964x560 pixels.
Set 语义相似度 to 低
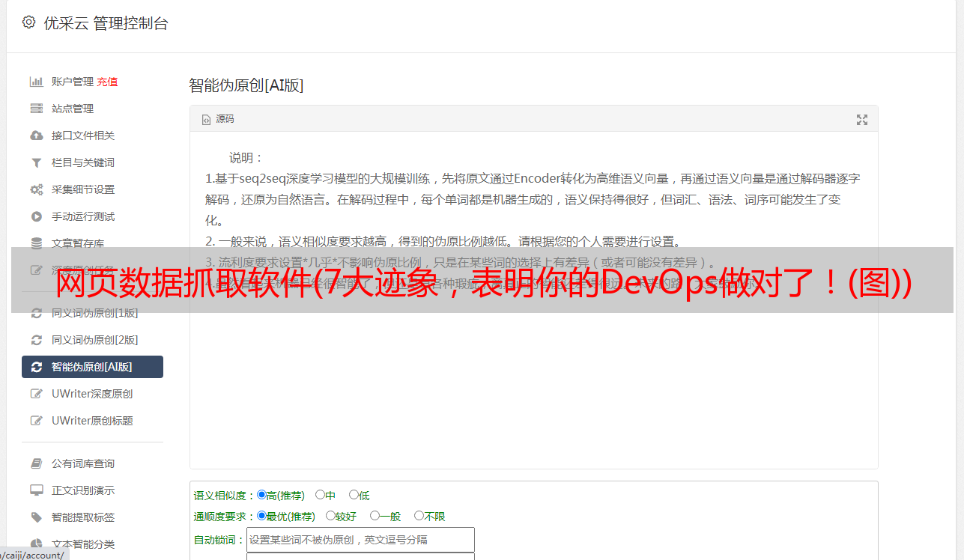point(354,495)
